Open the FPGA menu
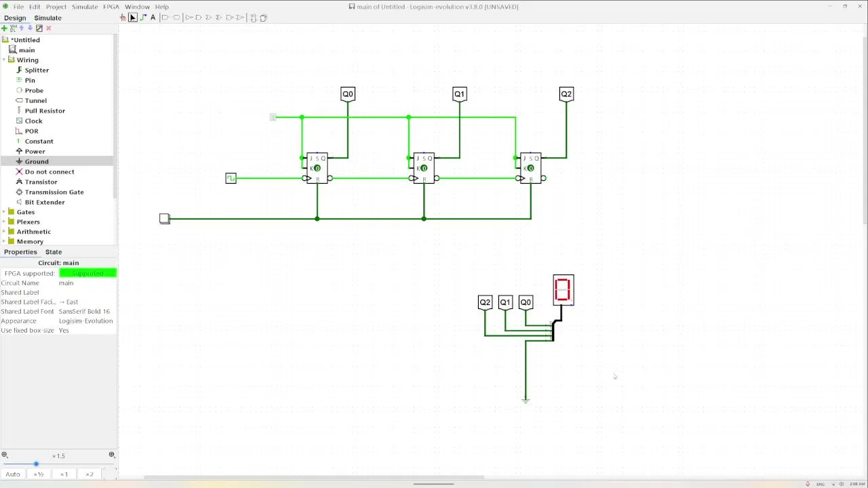Screen dimensions: 868x488 click(x=111, y=7)
